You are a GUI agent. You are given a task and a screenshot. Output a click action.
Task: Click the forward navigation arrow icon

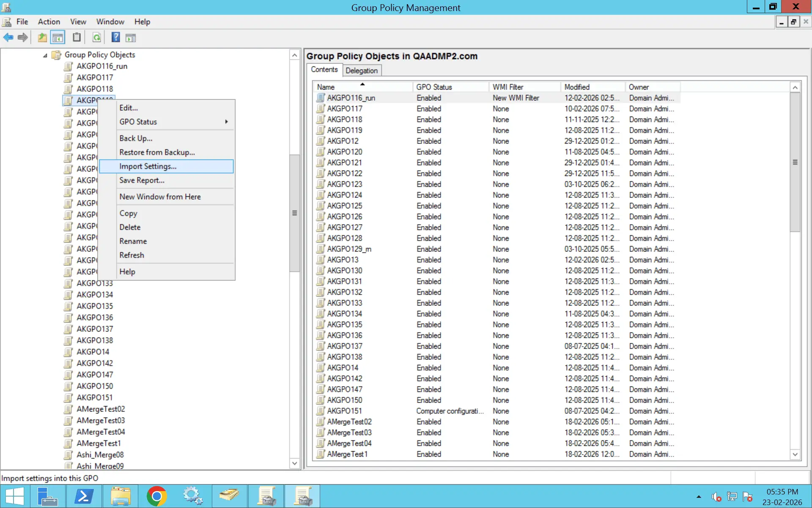click(x=22, y=37)
